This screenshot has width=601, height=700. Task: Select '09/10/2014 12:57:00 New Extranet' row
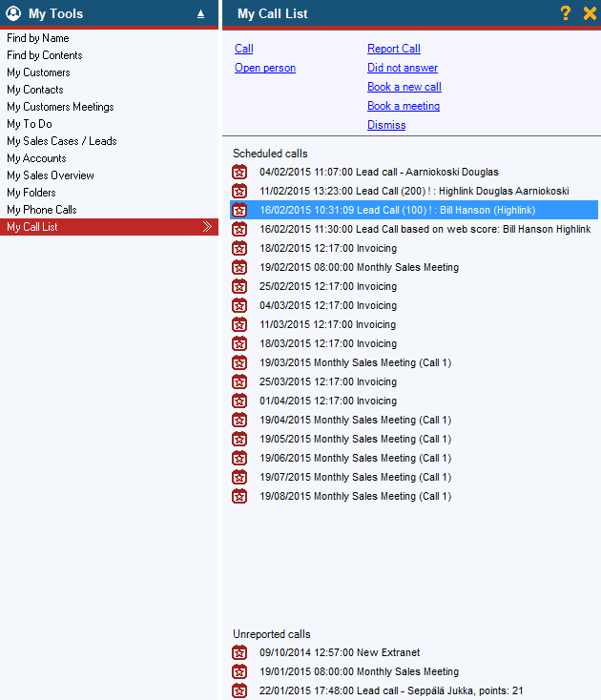click(340, 652)
